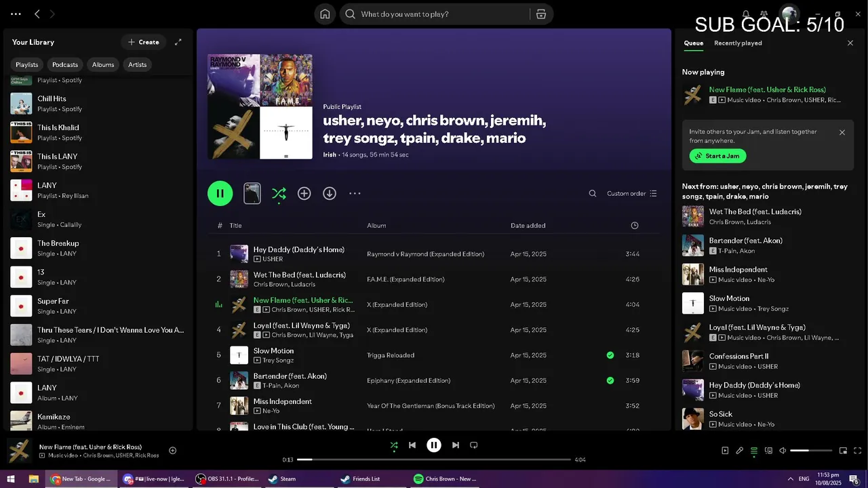868x488 pixels.
Task: Open playlist owner Irish profile
Action: click(x=330, y=155)
